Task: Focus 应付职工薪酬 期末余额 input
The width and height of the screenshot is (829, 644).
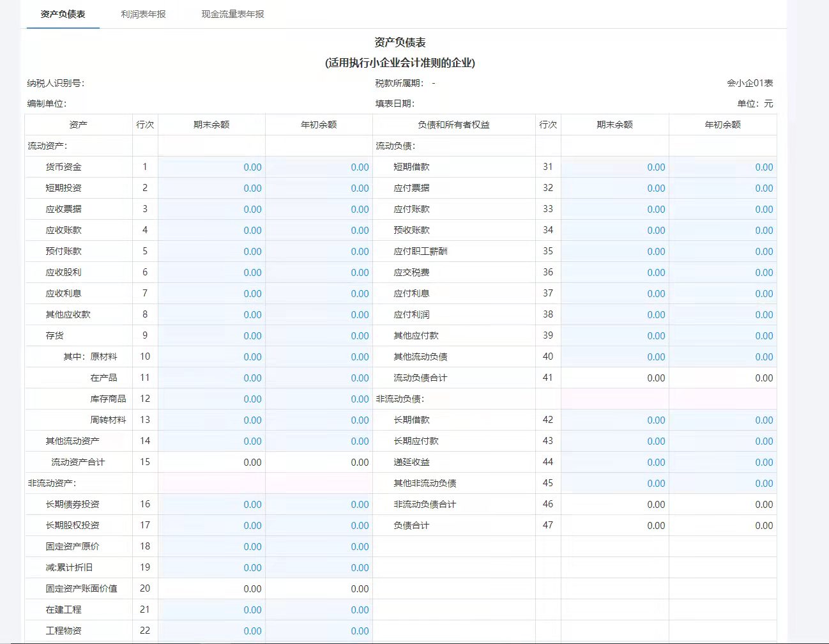Action: tap(614, 252)
